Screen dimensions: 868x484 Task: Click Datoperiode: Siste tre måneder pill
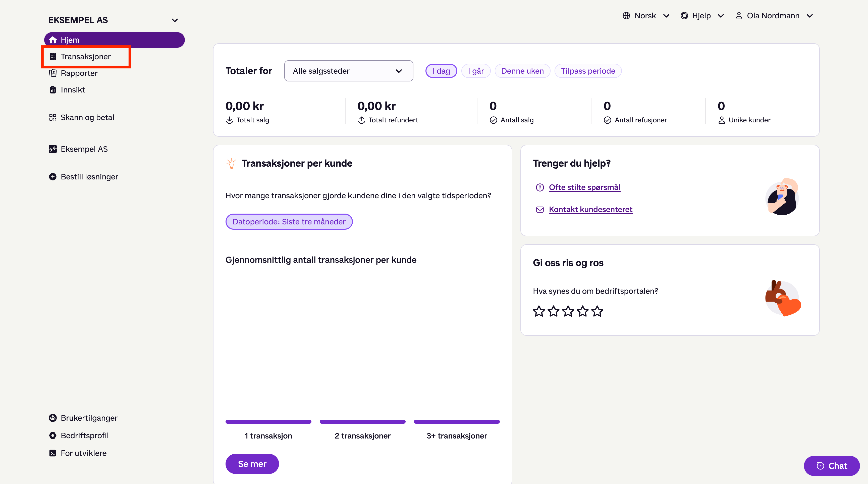289,222
